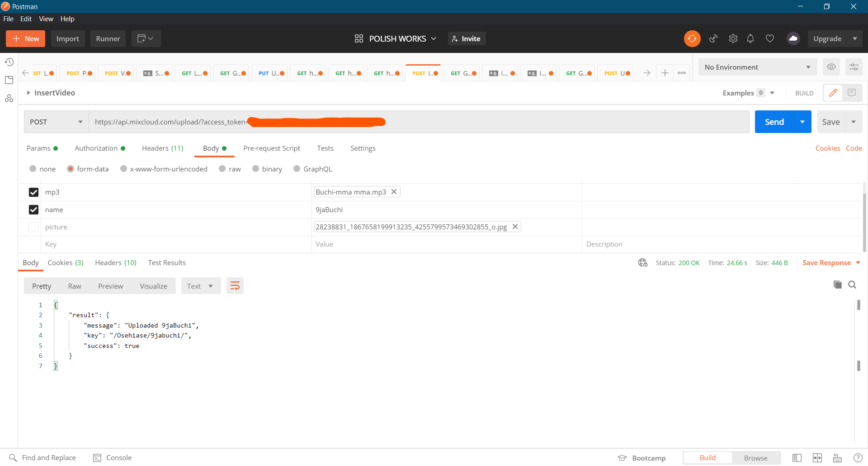Move tabs left with the arrow icon
This screenshot has width=868, height=466.
tap(25, 73)
